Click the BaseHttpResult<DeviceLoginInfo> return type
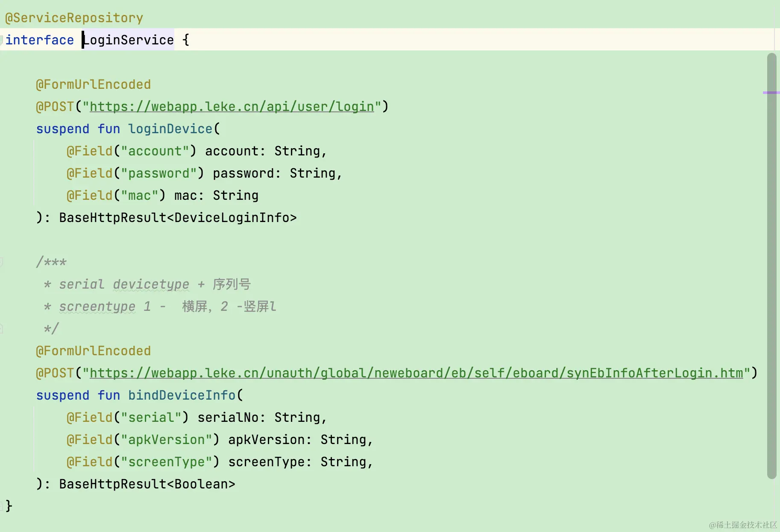 point(178,218)
